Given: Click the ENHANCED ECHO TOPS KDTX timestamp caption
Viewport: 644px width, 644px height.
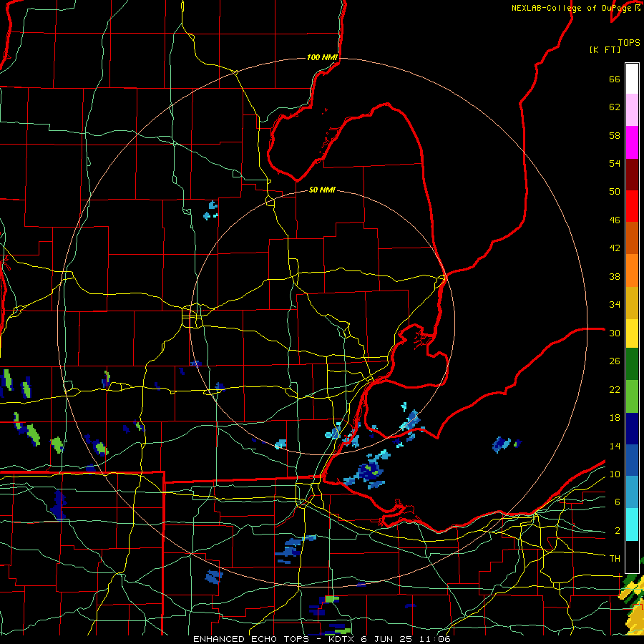Looking at the screenshot, I should [321, 639].
